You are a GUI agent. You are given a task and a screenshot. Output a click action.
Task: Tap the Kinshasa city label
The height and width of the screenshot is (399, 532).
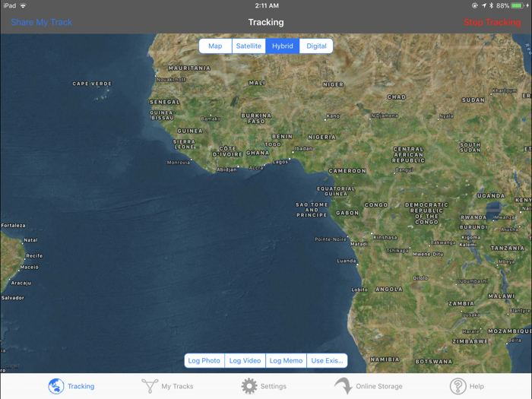tap(385, 237)
